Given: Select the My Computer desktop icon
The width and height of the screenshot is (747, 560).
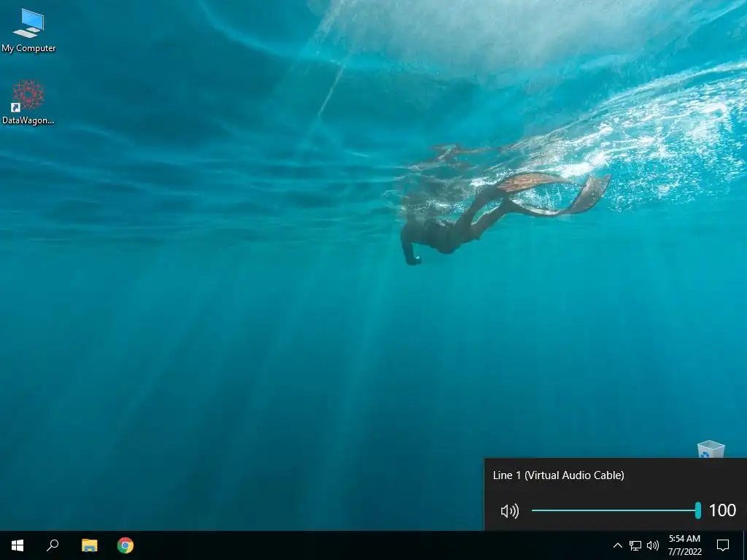Looking at the screenshot, I should tap(28, 30).
